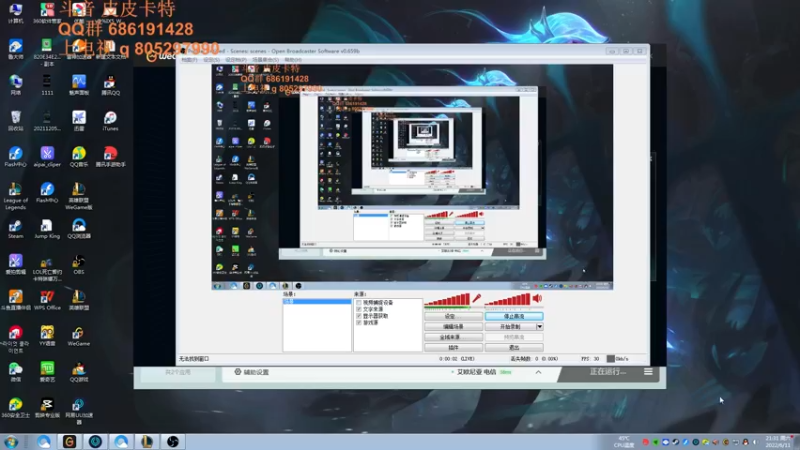Open the first OBS menu bar item
800x450 pixels.
(189, 60)
